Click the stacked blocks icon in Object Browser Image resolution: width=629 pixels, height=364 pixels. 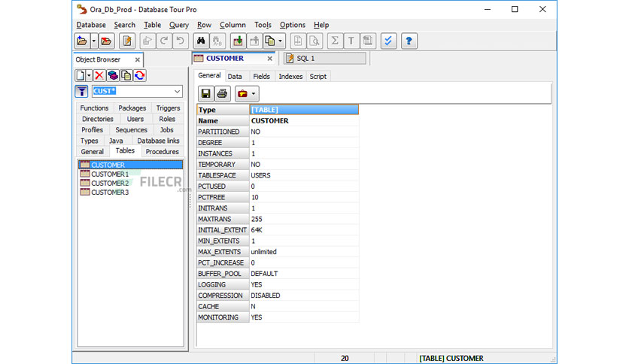[x=113, y=75]
